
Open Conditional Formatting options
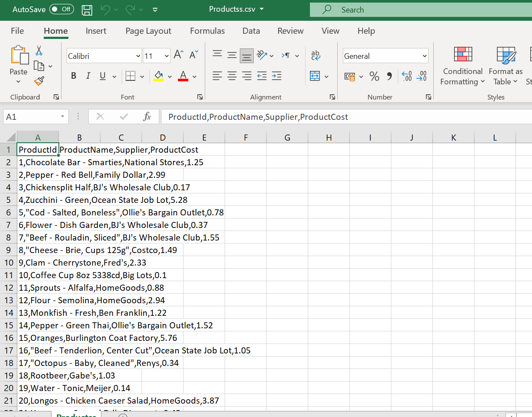coord(462,66)
